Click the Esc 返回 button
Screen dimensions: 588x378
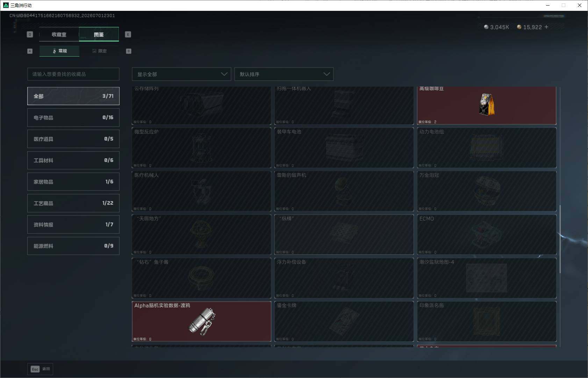(40, 369)
